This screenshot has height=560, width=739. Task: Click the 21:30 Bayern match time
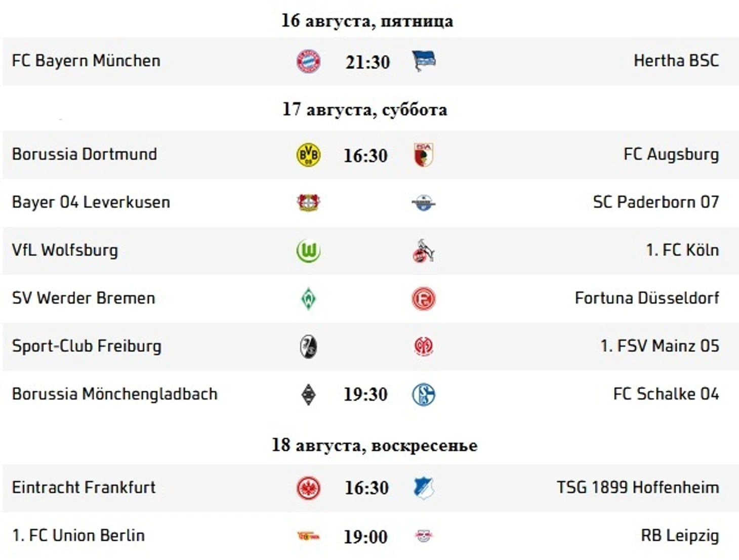(368, 62)
